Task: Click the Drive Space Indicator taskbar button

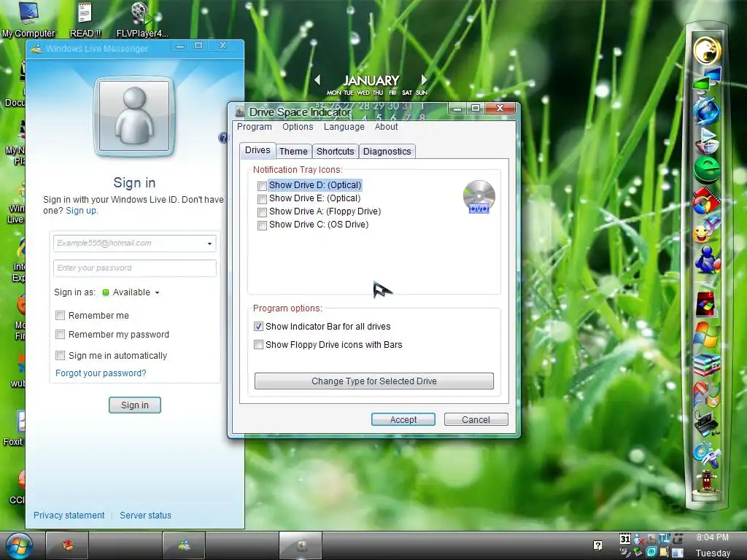Action: click(x=301, y=545)
